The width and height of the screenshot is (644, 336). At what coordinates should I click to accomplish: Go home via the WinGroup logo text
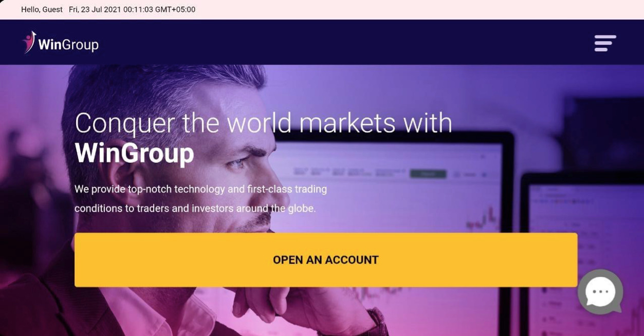tap(68, 45)
